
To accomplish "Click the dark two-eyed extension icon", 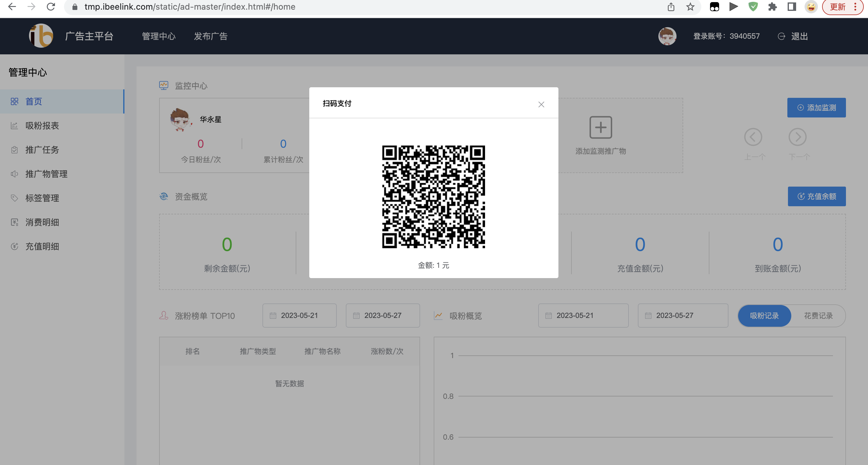I will click(x=714, y=7).
